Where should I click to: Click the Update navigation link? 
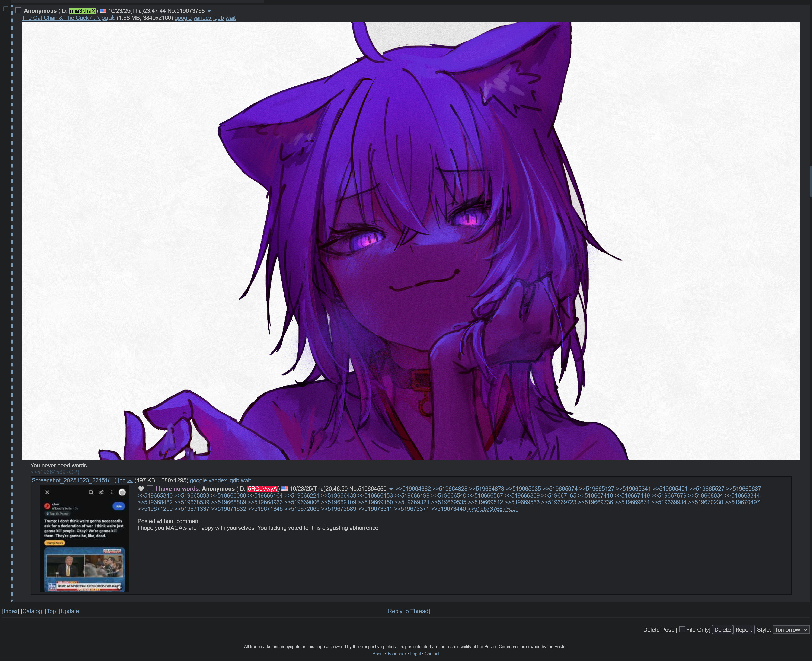click(70, 611)
